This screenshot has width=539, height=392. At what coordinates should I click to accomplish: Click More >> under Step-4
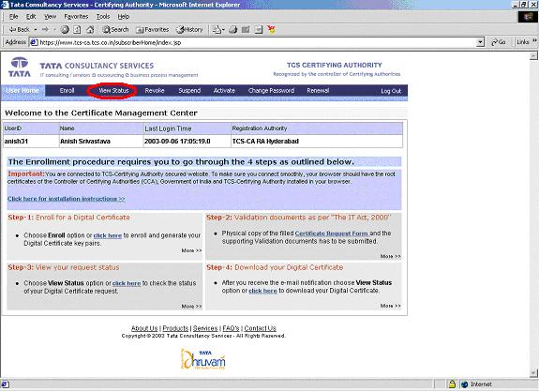(391, 306)
